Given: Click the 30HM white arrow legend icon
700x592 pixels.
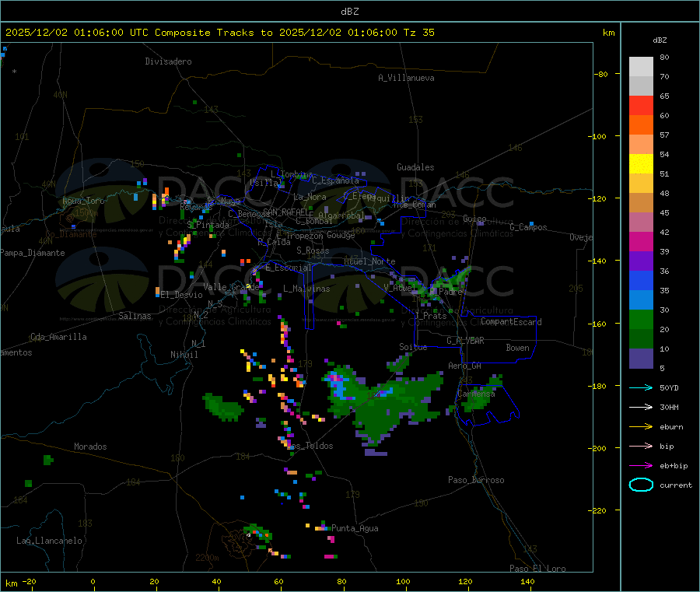Looking at the screenshot, I should (x=641, y=407).
